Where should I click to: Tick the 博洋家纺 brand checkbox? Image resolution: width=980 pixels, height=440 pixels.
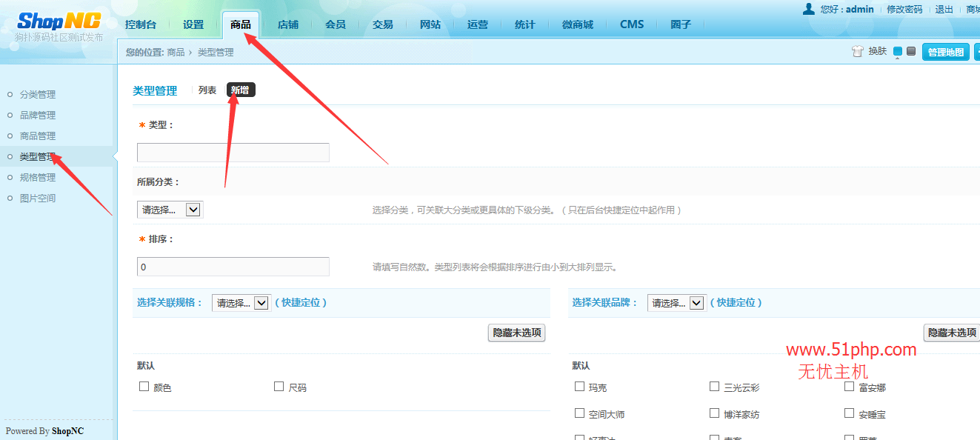715,413
